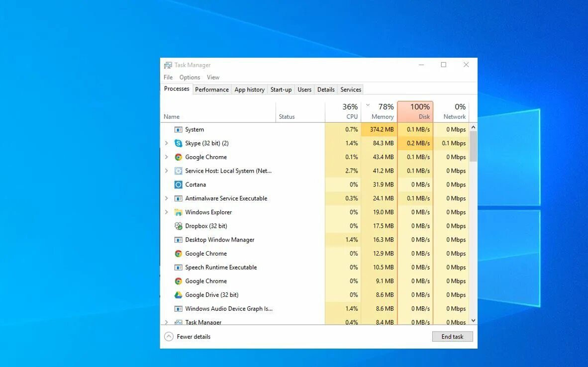Switch to the App history tab
Image resolution: width=588 pixels, height=367 pixels.
(249, 90)
